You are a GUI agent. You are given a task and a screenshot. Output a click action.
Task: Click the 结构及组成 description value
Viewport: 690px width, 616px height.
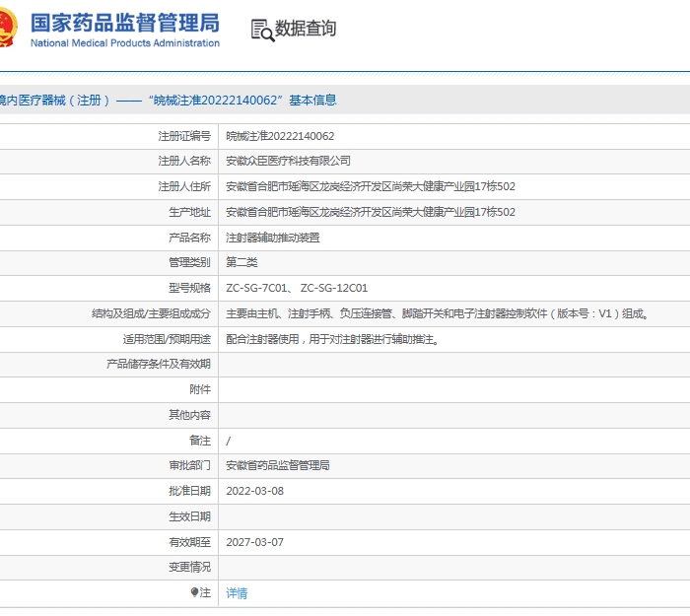pos(438,313)
